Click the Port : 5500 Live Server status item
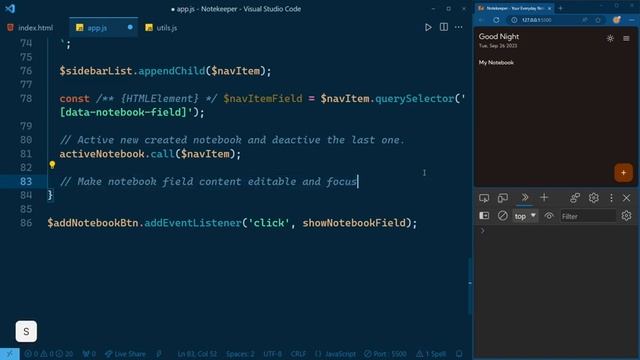 (386, 354)
